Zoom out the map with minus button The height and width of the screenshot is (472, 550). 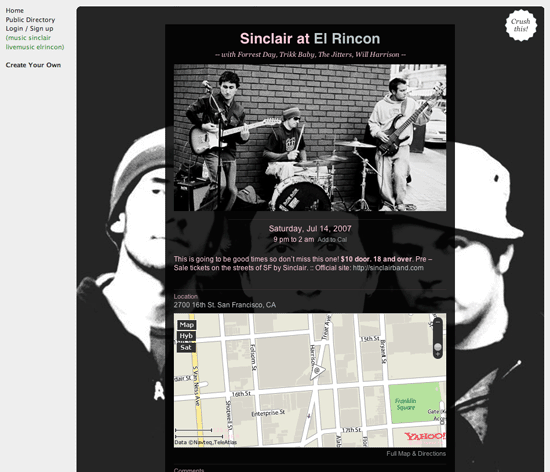(437, 322)
